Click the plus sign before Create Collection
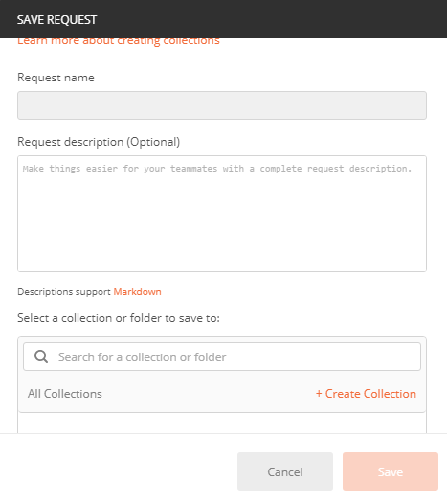Image resolution: width=447 pixels, height=504 pixels. (x=319, y=394)
